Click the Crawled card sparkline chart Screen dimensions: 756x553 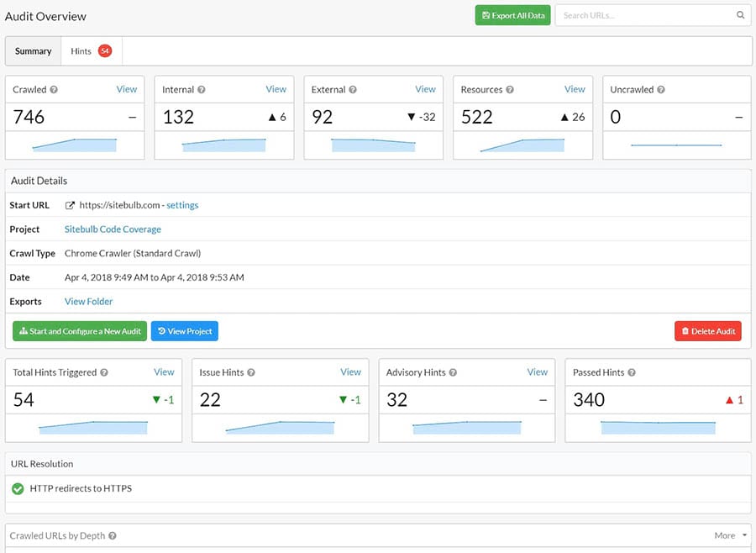(74, 145)
